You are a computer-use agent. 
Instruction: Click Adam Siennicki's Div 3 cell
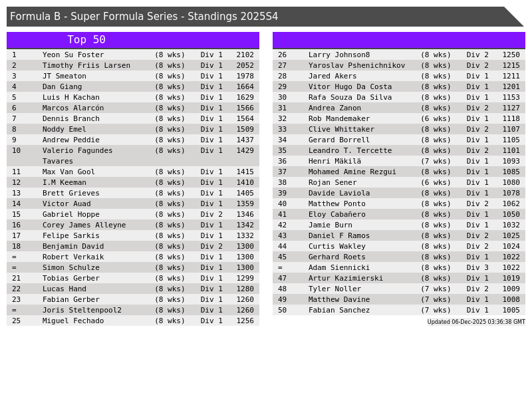coord(477,267)
